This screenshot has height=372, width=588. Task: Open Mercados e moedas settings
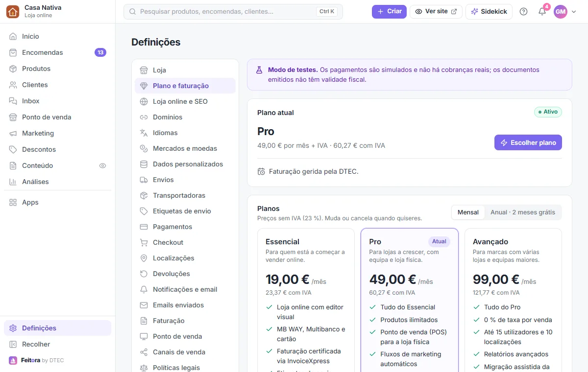click(185, 148)
